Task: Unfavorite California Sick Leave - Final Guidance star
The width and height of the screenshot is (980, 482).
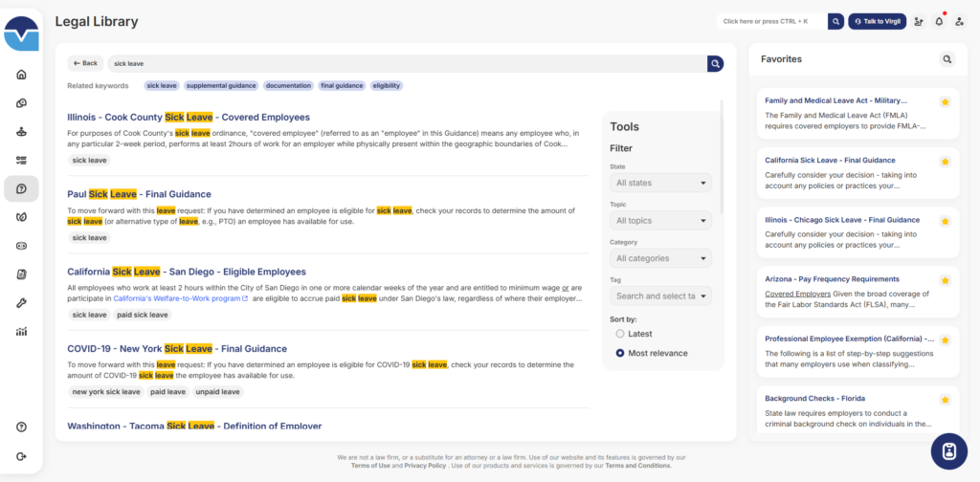Action: [945, 161]
